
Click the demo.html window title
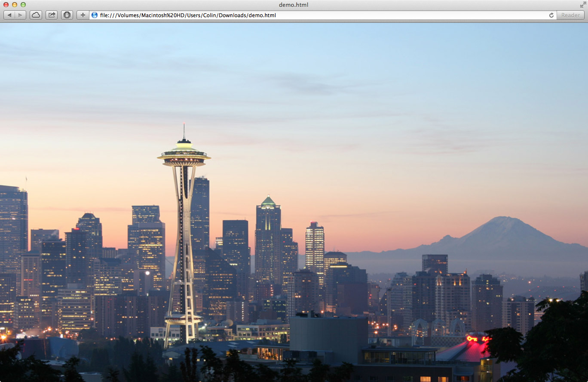294,5
